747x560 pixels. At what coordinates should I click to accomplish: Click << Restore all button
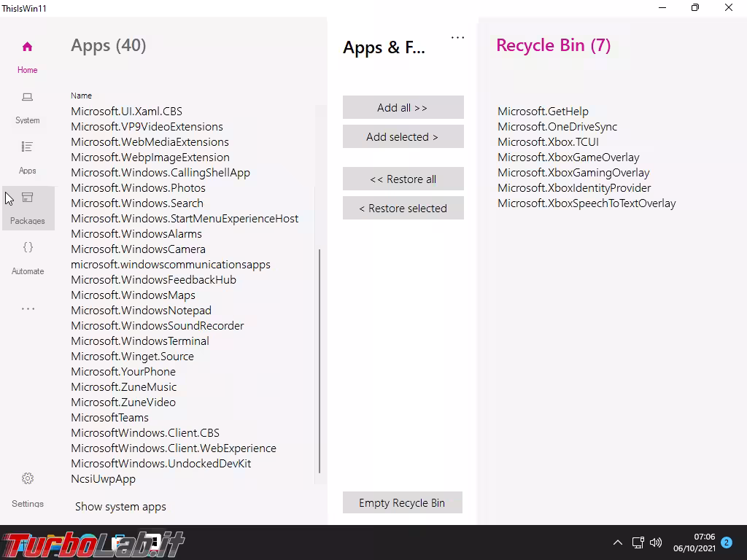pyautogui.click(x=403, y=179)
